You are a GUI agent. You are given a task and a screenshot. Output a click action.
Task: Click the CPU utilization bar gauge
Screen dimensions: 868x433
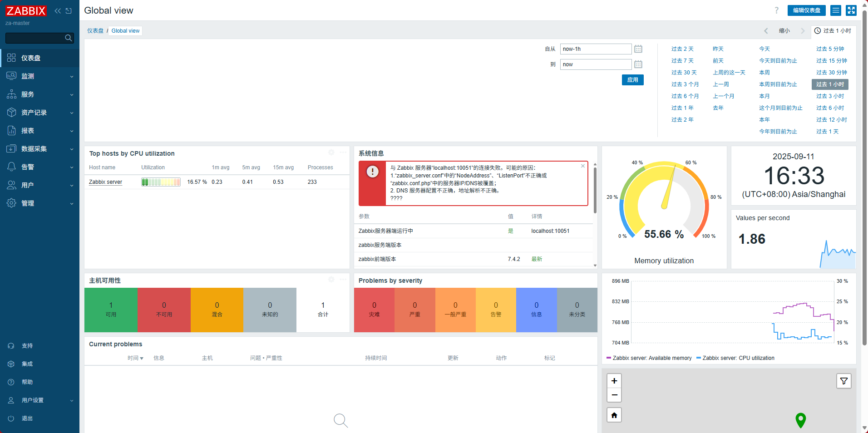[x=161, y=182]
